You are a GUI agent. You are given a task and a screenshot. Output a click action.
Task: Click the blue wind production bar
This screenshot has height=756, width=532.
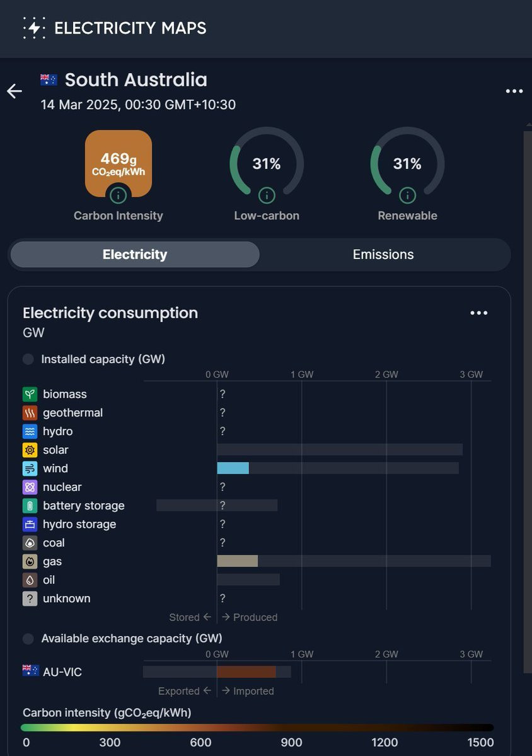233,468
